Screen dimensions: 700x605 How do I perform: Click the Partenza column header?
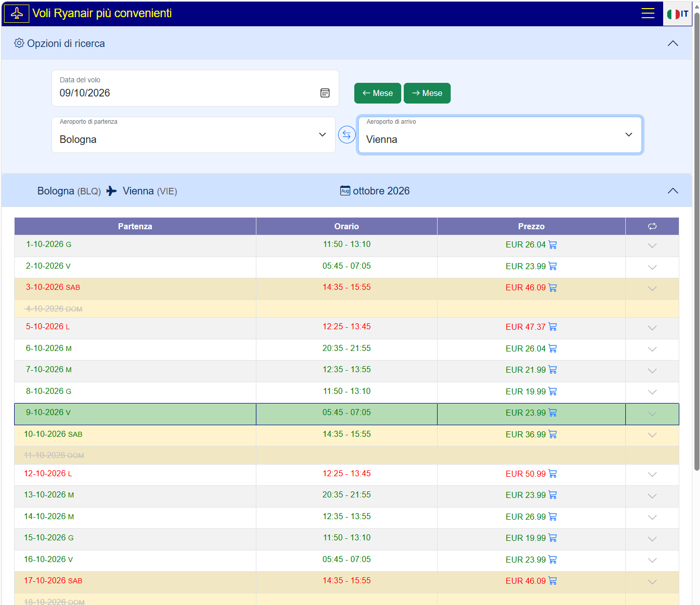[135, 226]
